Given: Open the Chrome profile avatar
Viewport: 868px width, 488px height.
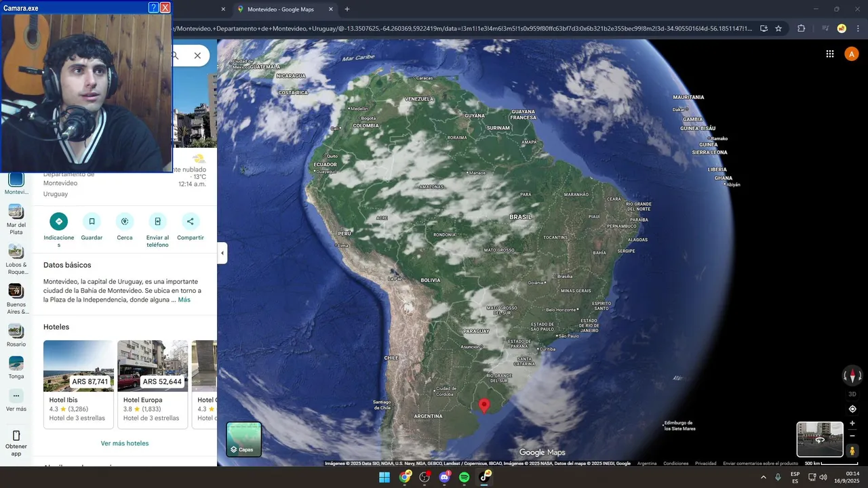Looking at the screenshot, I should coord(842,28).
